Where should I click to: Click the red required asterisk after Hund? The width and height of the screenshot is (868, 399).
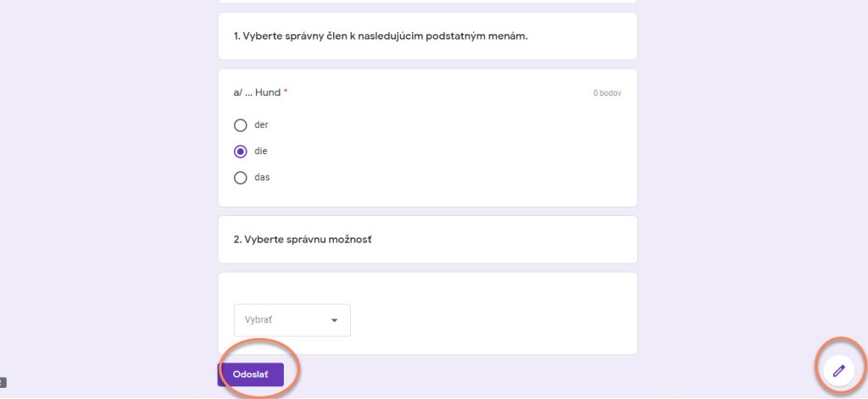(x=286, y=91)
